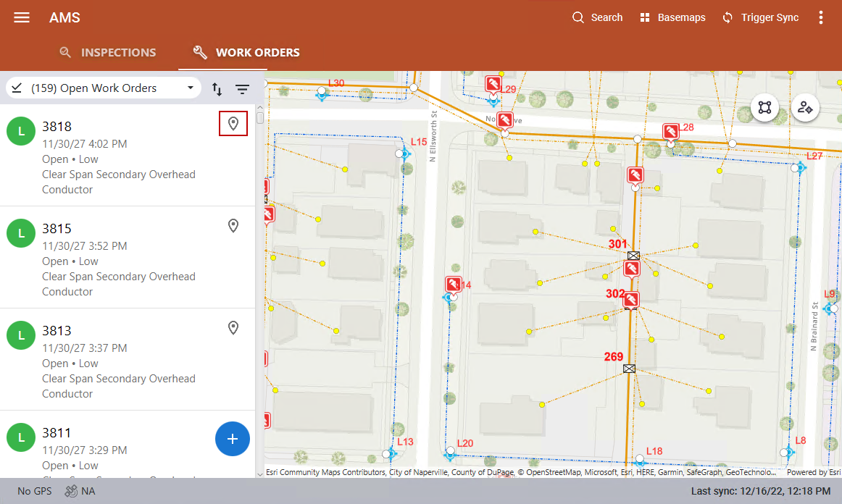
Task: Click the assign user location map button
Action: (x=804, y=107)
